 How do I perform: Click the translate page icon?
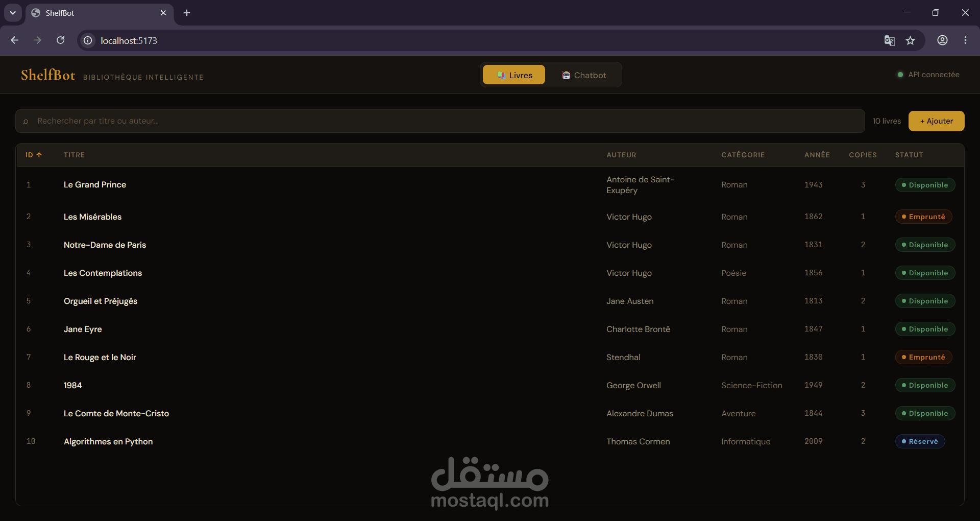890,40
